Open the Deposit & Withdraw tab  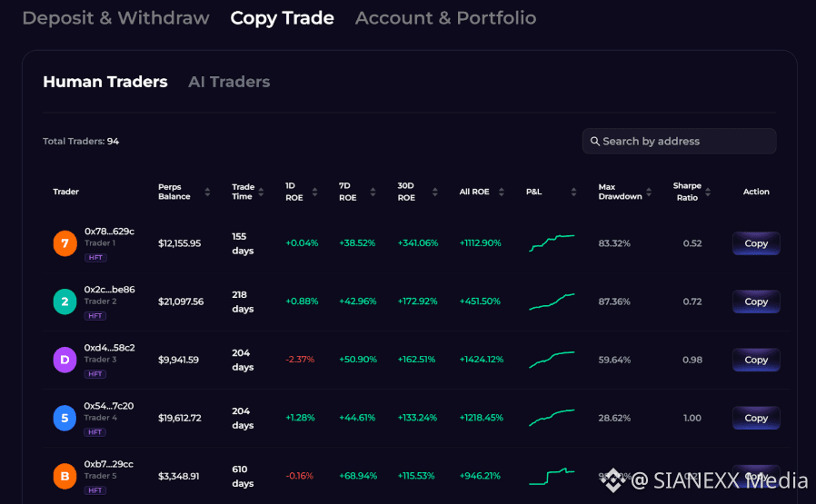tap(115, 18)
